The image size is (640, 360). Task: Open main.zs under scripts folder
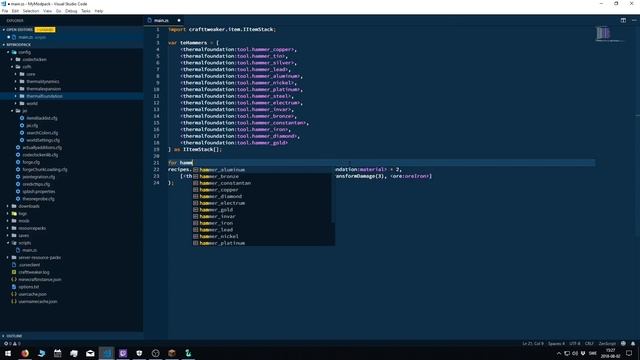point(29,250)
